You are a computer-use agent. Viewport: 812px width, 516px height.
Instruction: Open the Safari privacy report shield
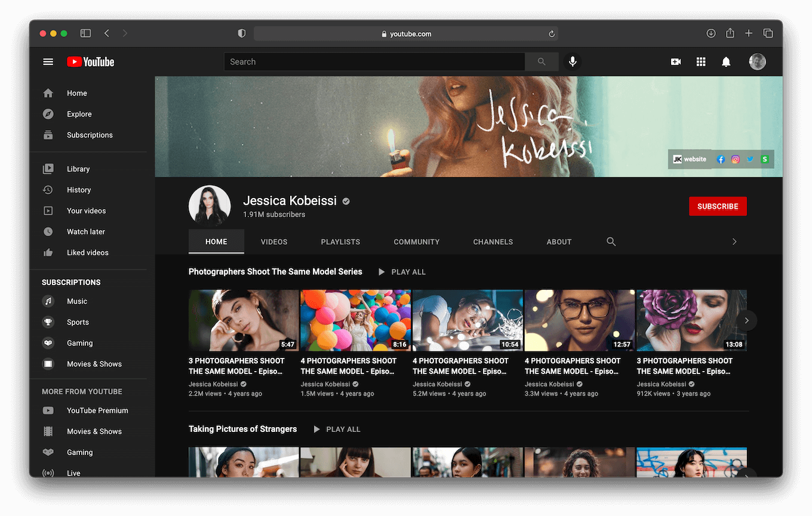click(x=242, y=33)
